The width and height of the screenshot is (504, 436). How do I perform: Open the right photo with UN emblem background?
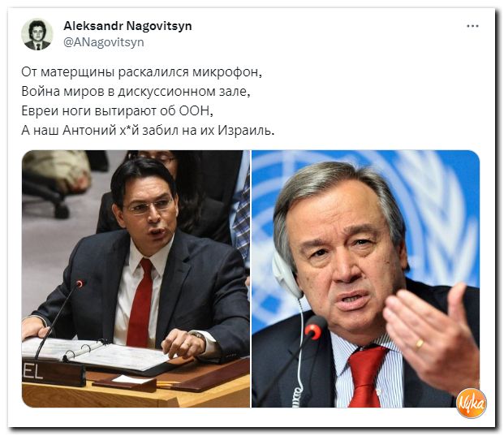pos(365,278)
